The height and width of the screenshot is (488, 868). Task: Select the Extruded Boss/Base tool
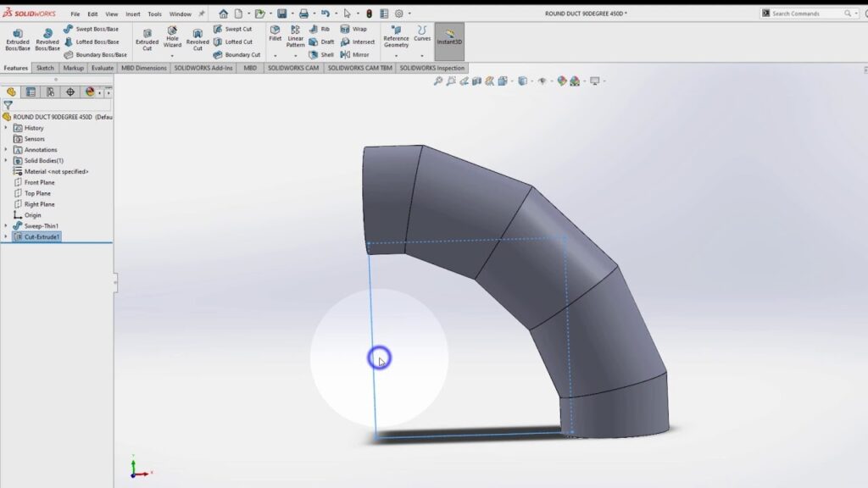(17, 40)
